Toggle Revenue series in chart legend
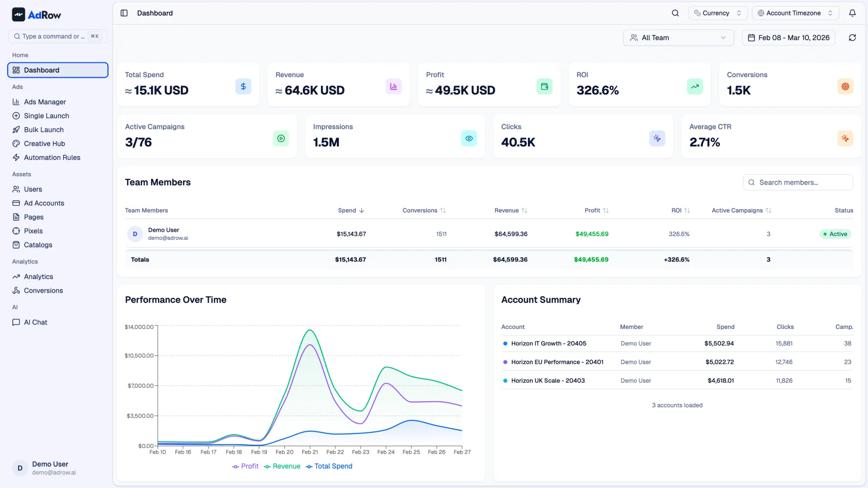Viewport: 868px width, 488px height. point(282,466)
